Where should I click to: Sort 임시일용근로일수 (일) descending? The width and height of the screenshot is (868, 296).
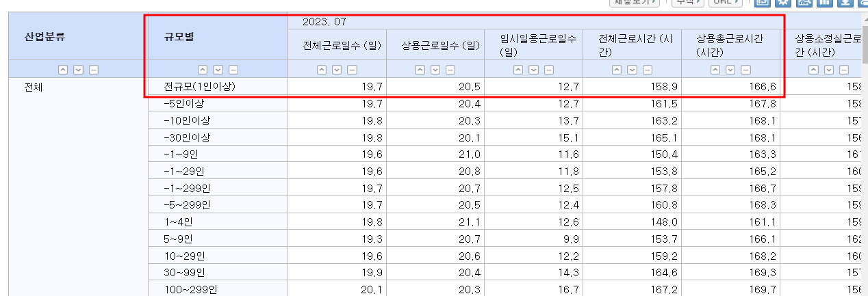(x=534, y=69)
